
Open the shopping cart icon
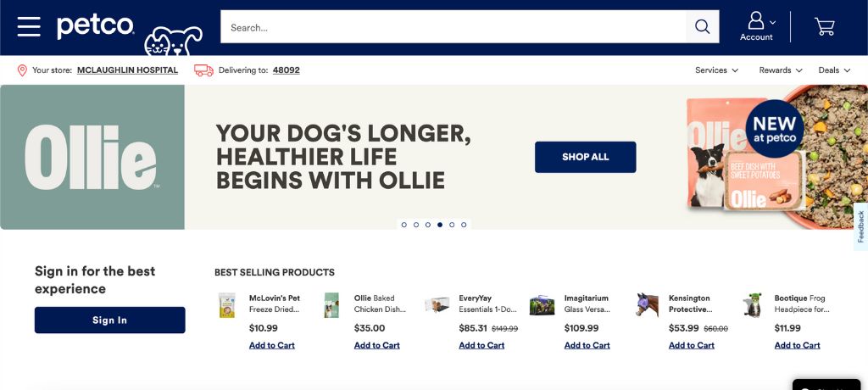click(x=824, y=26)
